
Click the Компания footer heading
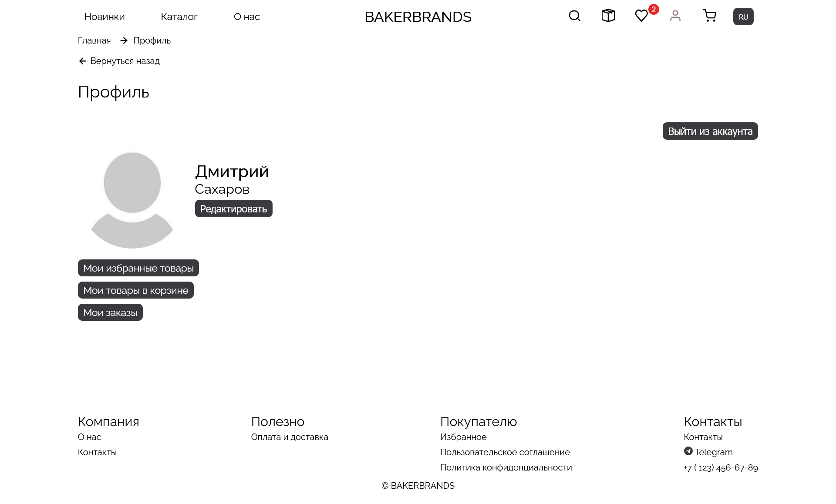(x=108, y=422)
